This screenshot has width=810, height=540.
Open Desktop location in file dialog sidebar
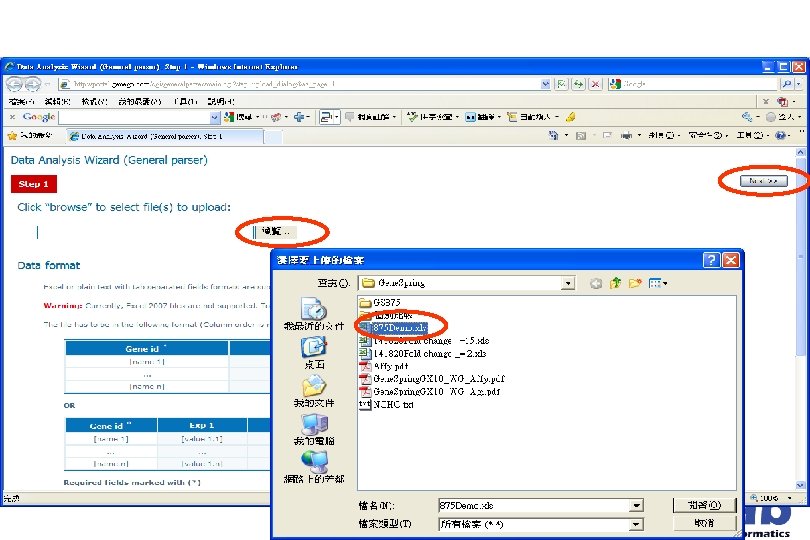click(314, 353)
